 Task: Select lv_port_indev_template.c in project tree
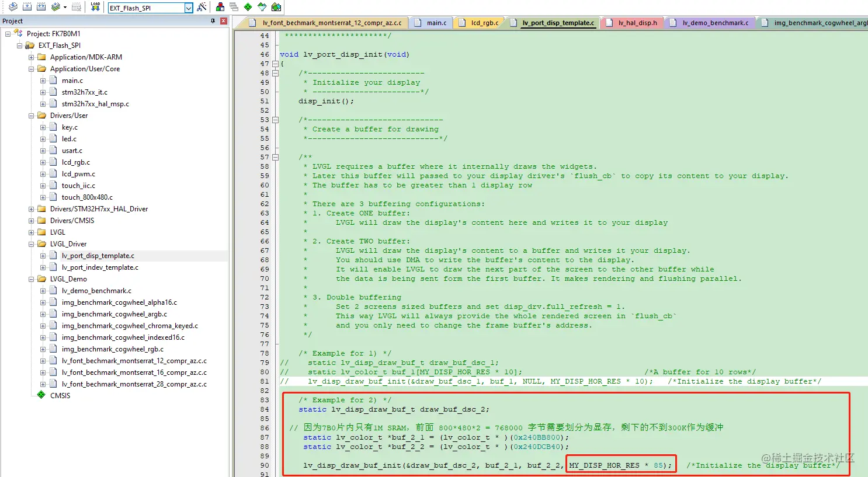[x=100, y=267]
